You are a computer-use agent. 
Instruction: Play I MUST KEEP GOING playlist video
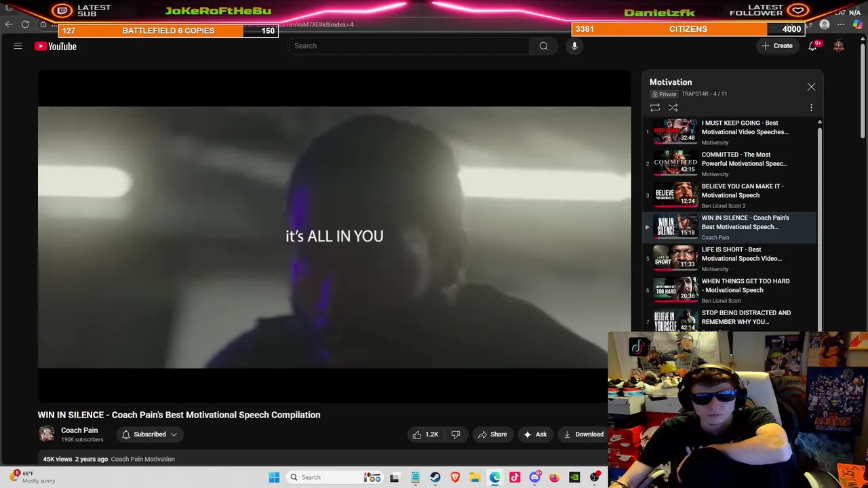point(675,131)
